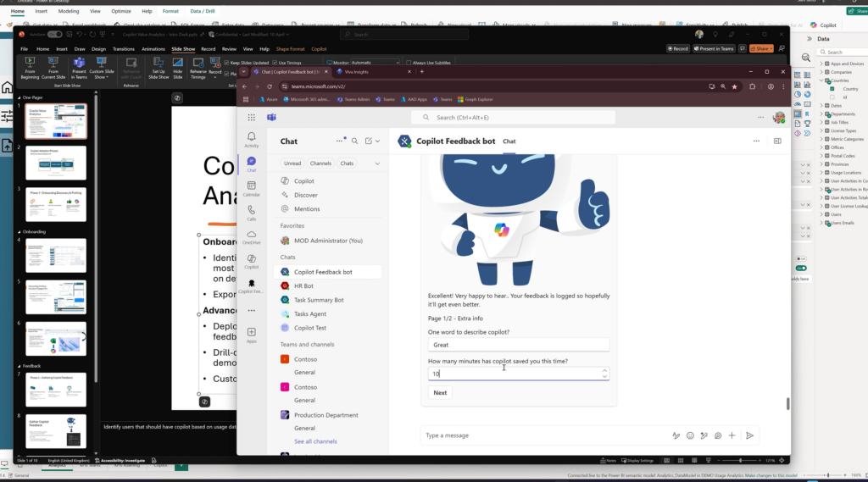This screenshot has width=868, height=482.
Task: Click the Record button in PowerPoint title area
Action: (677, 48)
